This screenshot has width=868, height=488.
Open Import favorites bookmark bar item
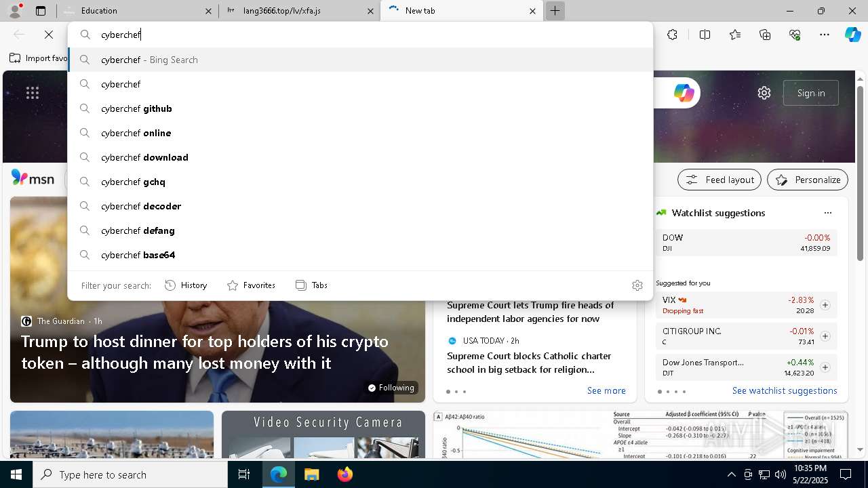pyautogui.click(x=39, y=58)
